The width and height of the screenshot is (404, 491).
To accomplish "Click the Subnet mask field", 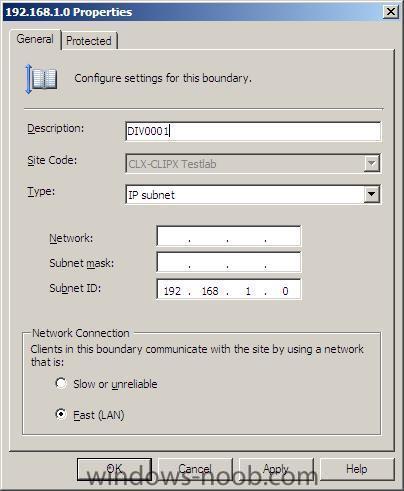I will [229, 263].
